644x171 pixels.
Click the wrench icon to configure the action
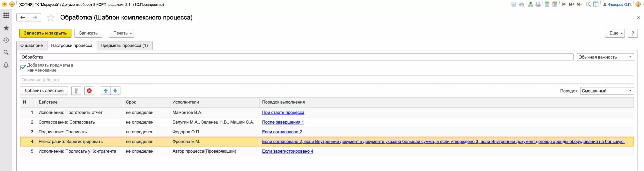[x=76, y=91]
